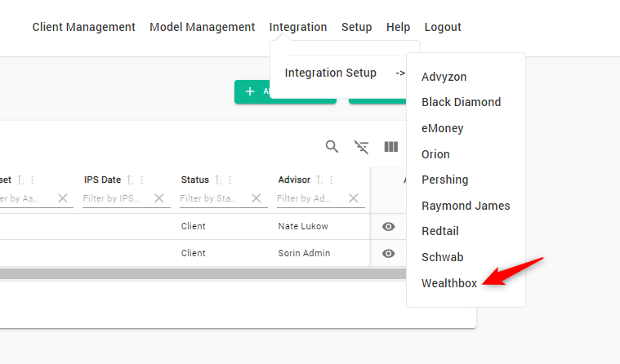Select the Client status in Sorin Admin row
620x364 pixels.
[x=194, y=253]
